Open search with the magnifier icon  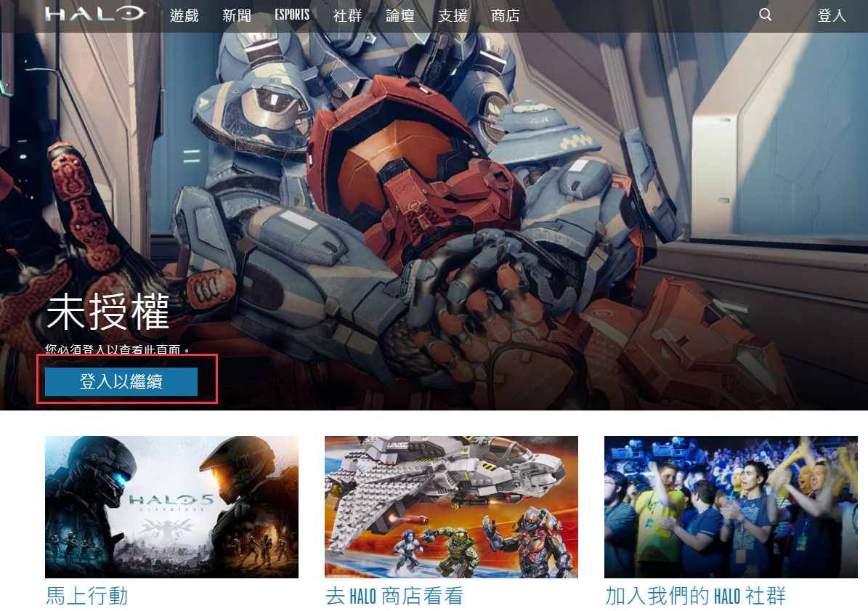765,15
